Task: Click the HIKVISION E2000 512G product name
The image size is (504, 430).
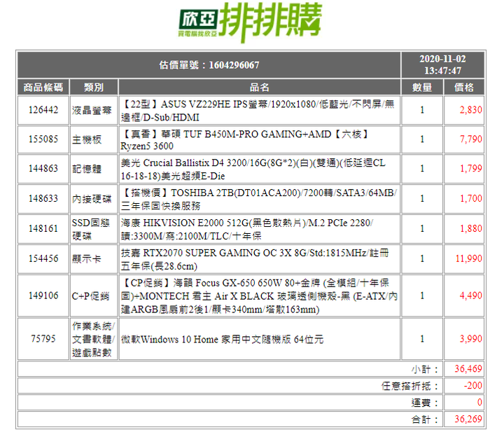Action: click(248, 229)
